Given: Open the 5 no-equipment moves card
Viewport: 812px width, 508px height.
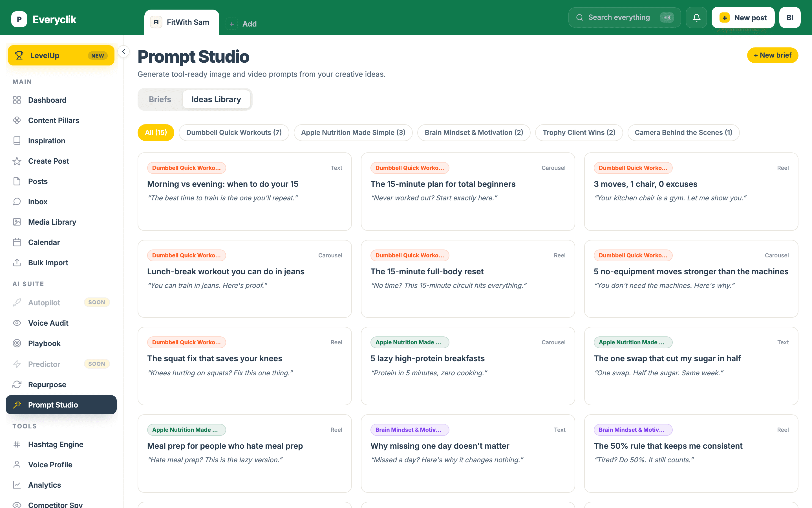Looking at the screenshot, I should [691, 279].
